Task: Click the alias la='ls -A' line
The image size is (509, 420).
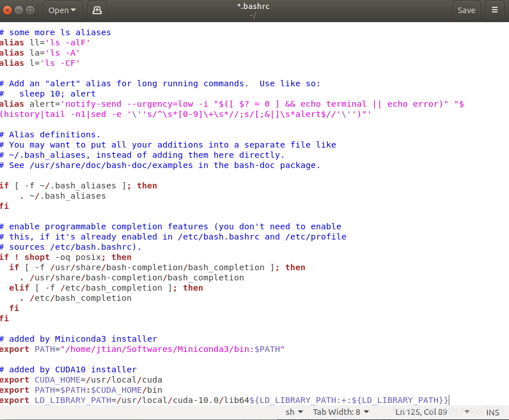Action: click(40, 53)
